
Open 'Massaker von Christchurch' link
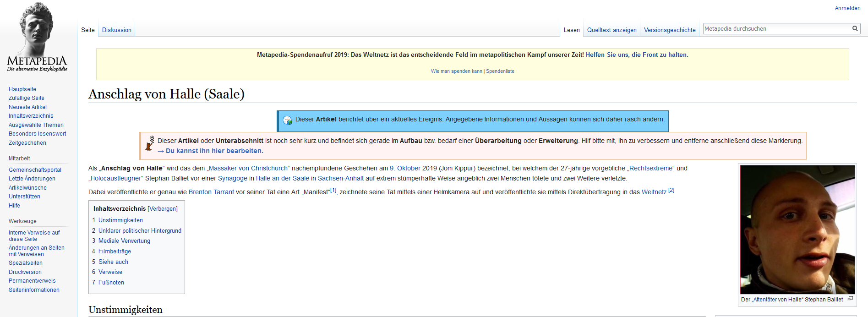point(248,169)
